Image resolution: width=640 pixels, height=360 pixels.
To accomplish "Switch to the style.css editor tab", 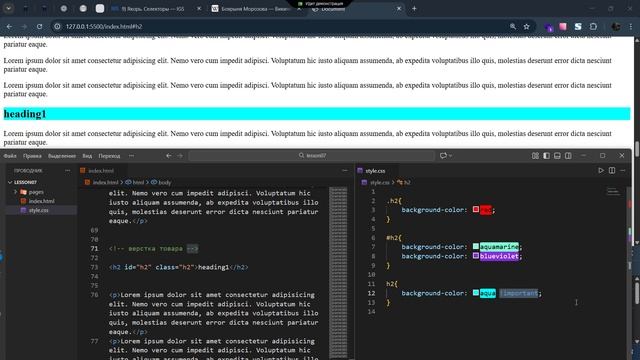I will point(375,171).
